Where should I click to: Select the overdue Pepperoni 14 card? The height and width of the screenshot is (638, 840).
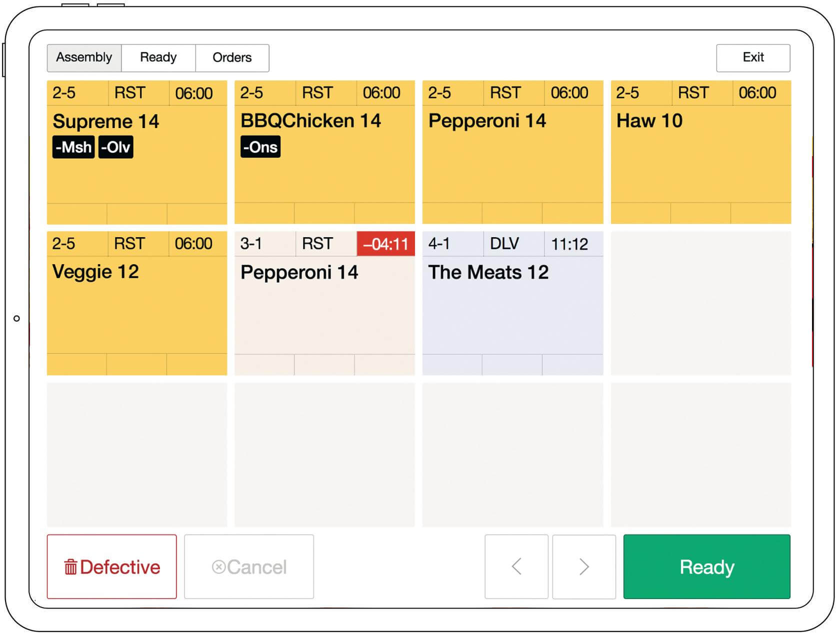(324, 310)
